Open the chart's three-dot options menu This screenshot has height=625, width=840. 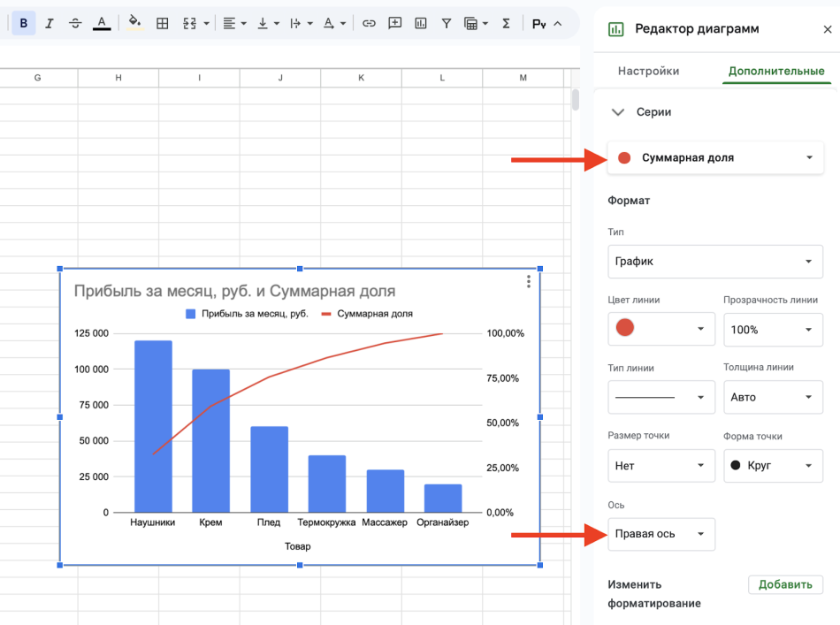tap(528, 281)
